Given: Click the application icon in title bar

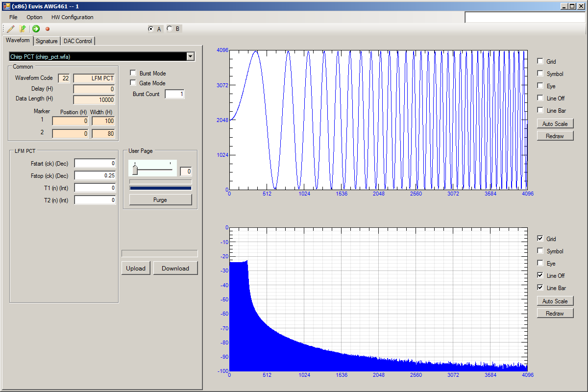Looking at the screenshot, I should pos(7,6).
